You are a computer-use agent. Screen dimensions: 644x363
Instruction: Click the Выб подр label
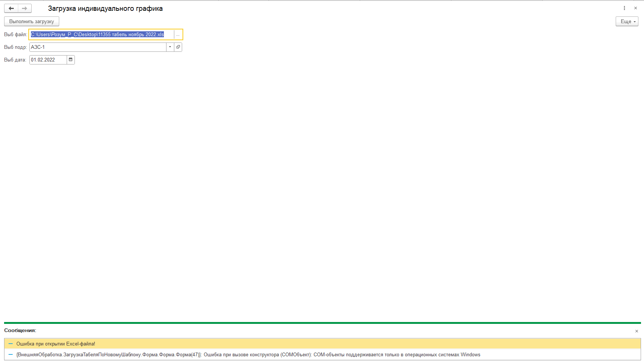15,47
